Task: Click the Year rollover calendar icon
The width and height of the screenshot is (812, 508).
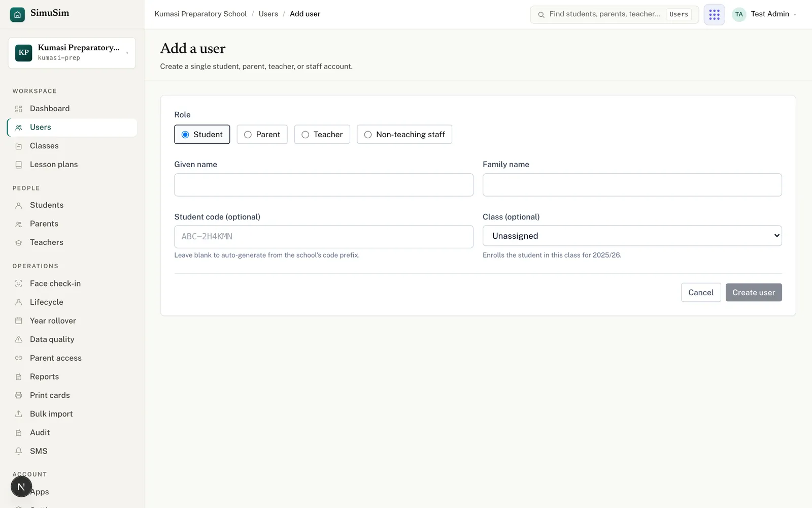Action: pyautogui.click(x=19, y=321)
